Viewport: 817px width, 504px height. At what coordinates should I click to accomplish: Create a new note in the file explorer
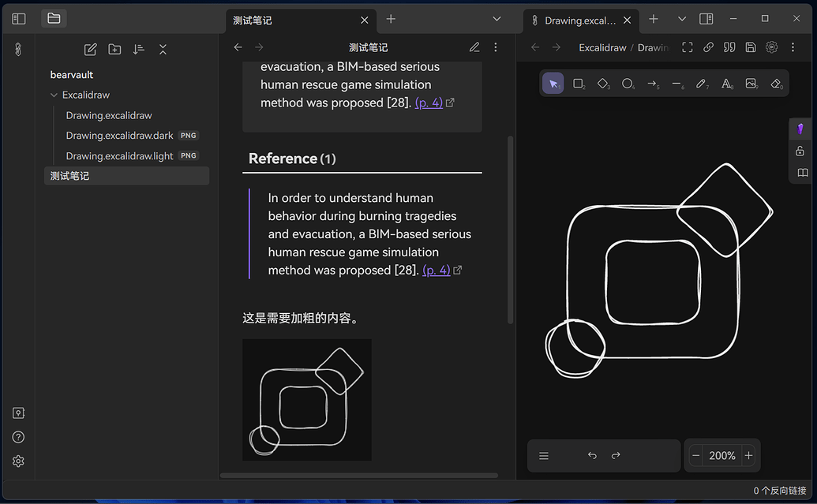(89, 49)
